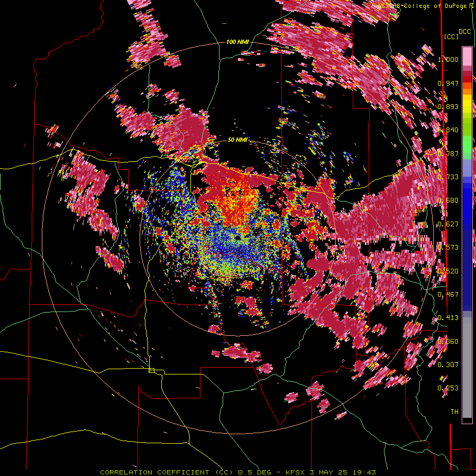Pick the dark navy segment of the color bar

pyautogui.click(x=467, y=267)
